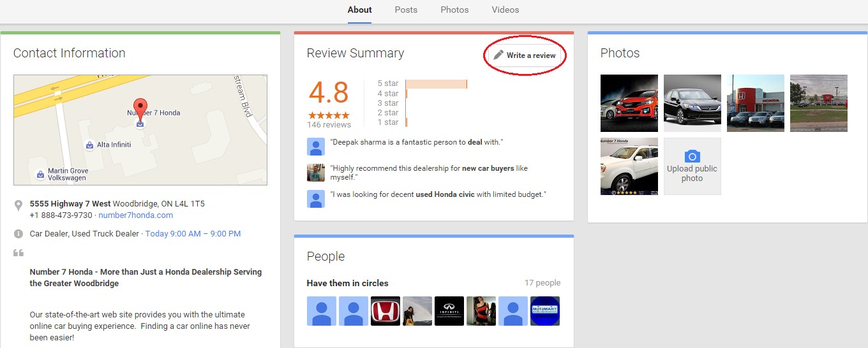Click the location pin icon beside the address

[x=19, y=205]
